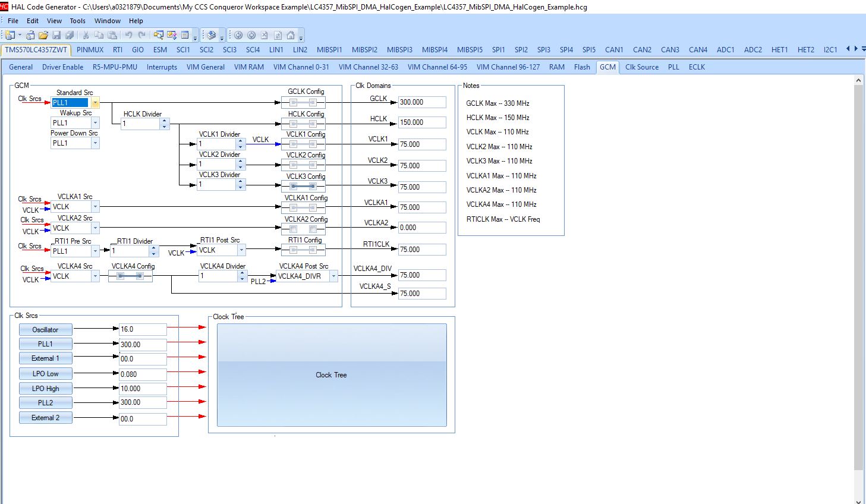
Task: Open the VCLKA1 Src dropdown
Action: click(95, 207)
